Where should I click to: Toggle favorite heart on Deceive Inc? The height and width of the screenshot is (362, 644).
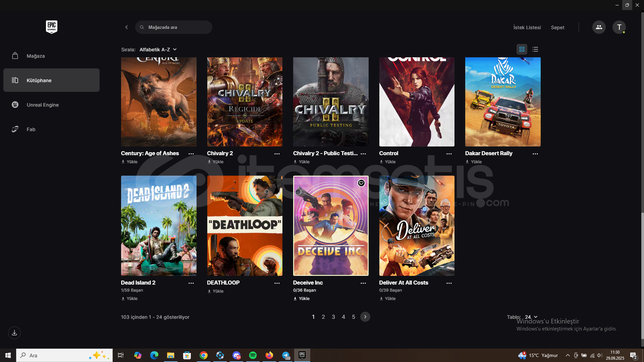pyautogui.click(x=361, y=183)
